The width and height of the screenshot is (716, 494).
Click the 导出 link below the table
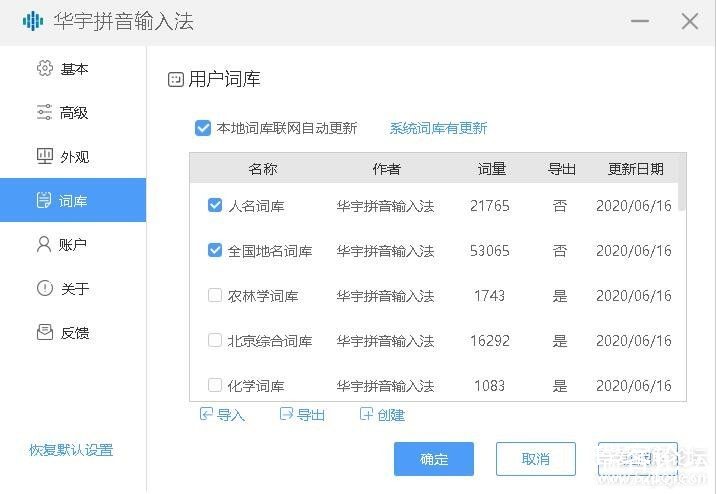(311, 415)
